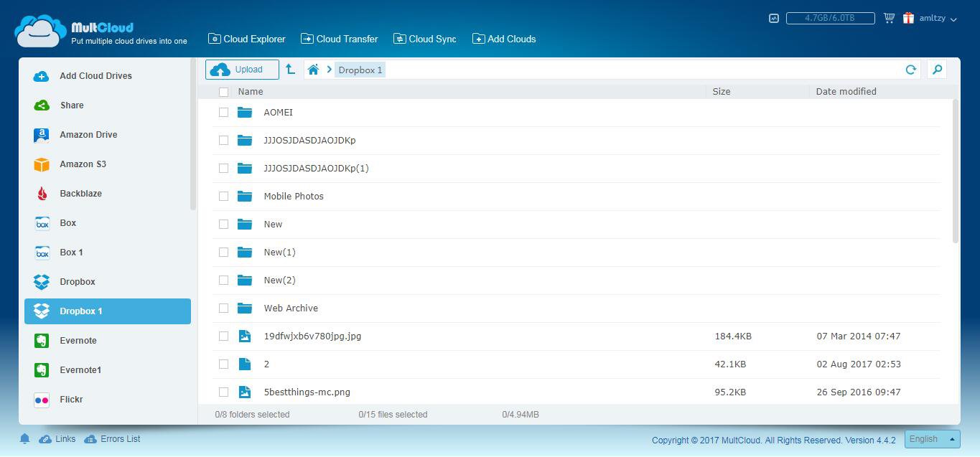The height and width of the screenshot is (457, 980).
Task: Select the Box 1 cloud drive
Action: (x=108, y=253)
